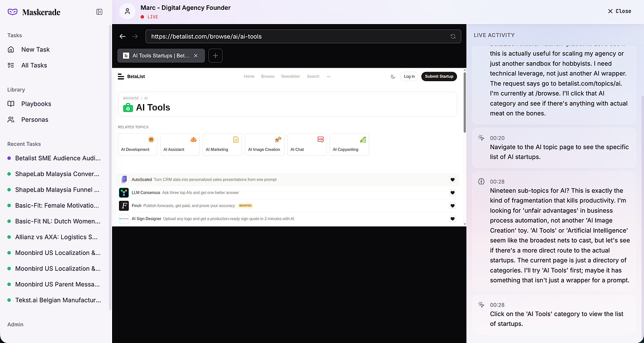Close the live session with Close button

(x=619, y=11)
